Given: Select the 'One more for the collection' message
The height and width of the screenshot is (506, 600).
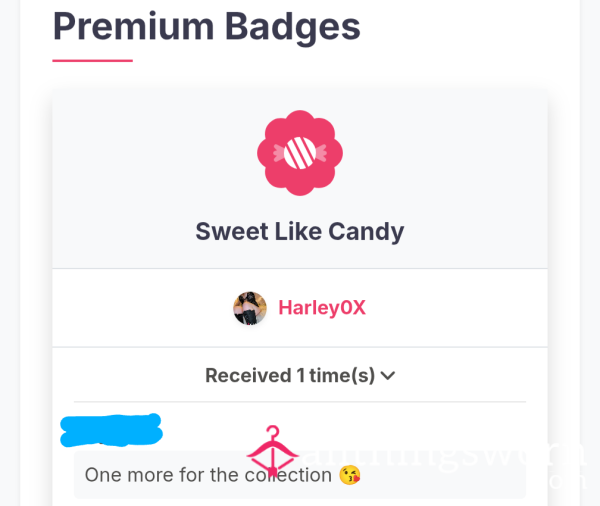Looking at the screenshot, I should (x=208, y=475).
